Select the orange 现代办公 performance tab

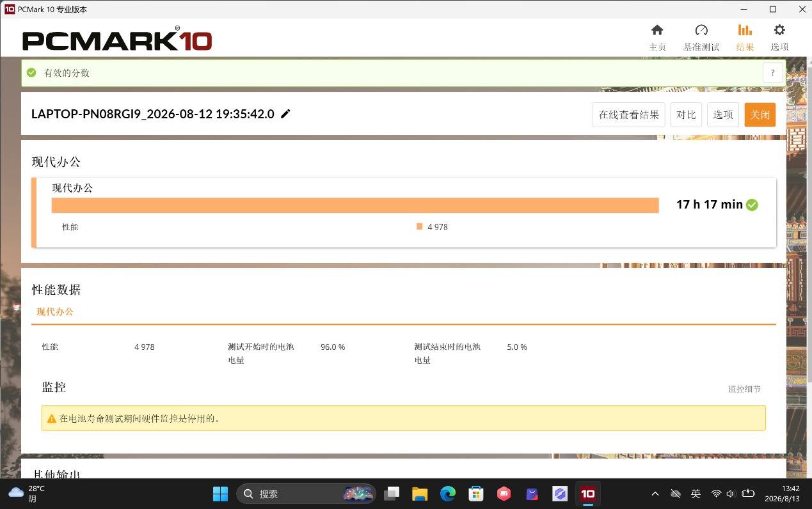55,312
